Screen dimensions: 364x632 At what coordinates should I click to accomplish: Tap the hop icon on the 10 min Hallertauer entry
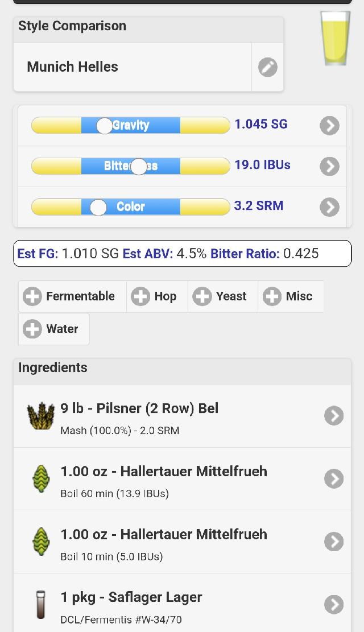click(x=40, y=542)
